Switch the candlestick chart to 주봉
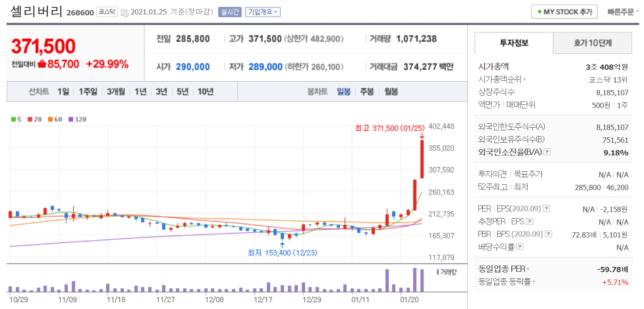This screenshot has height=309, width=644. point(367,92)
